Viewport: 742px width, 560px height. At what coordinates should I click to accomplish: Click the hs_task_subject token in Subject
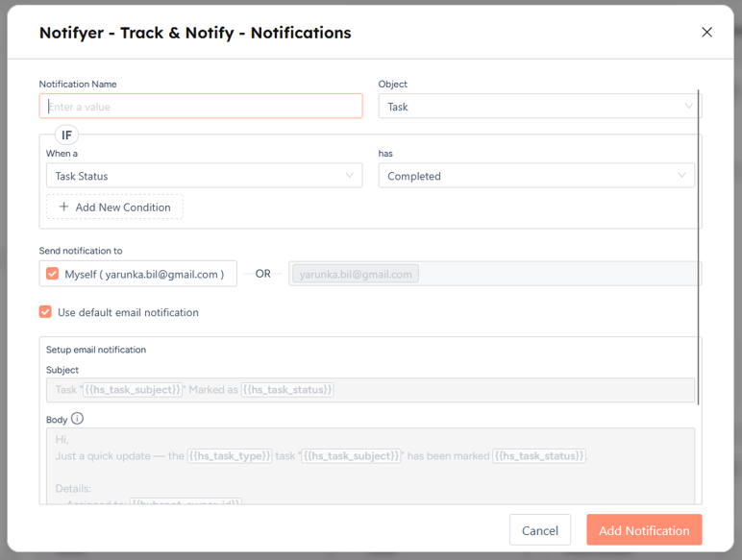coord(132,390)
